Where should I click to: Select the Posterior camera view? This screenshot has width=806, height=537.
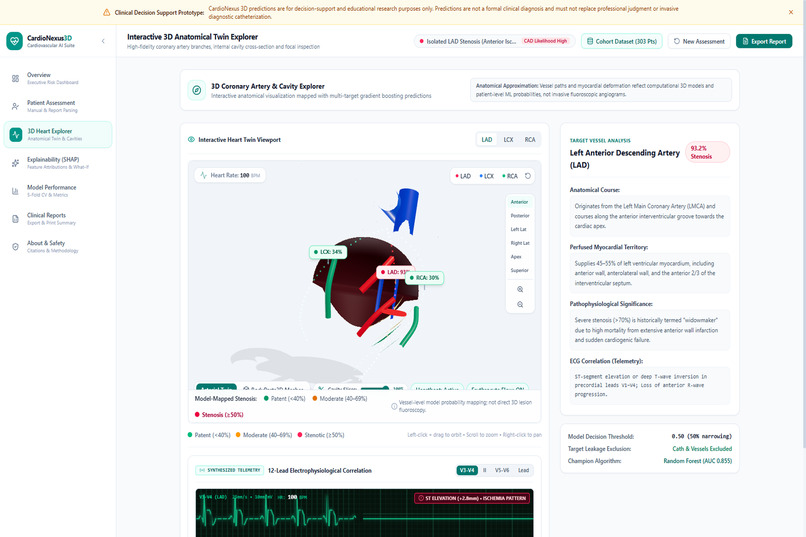tap(520, 216)
